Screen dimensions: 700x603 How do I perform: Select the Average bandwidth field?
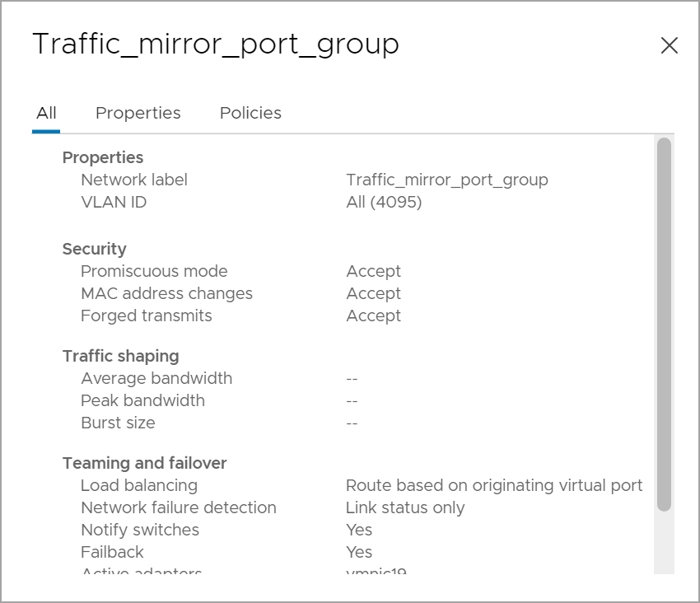click(156, 378)
